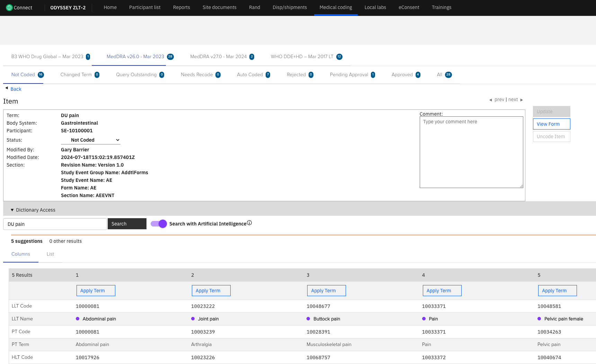Switch to the List view tab

(50, 254)
